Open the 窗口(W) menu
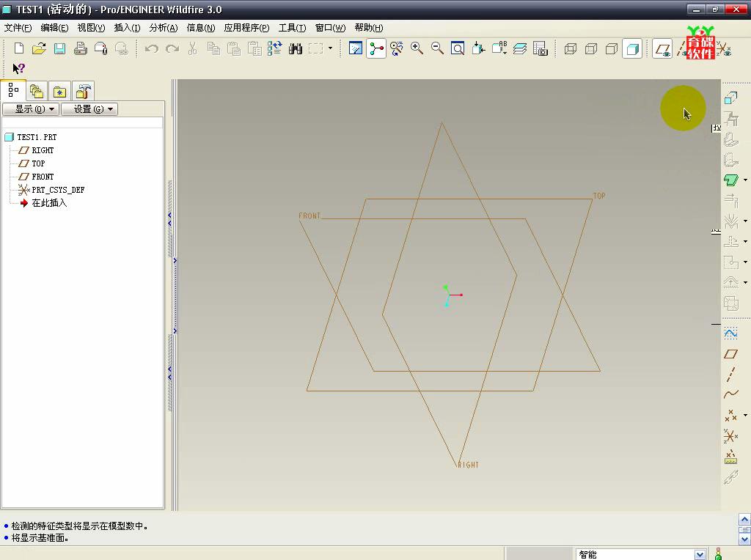751x560 pixels. (x=330, y=28)
